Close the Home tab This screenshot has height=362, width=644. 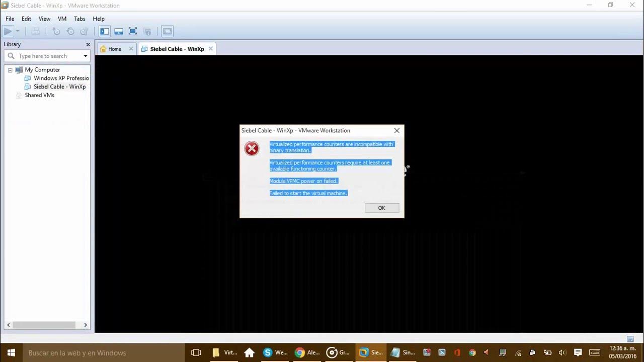point(131,49)
